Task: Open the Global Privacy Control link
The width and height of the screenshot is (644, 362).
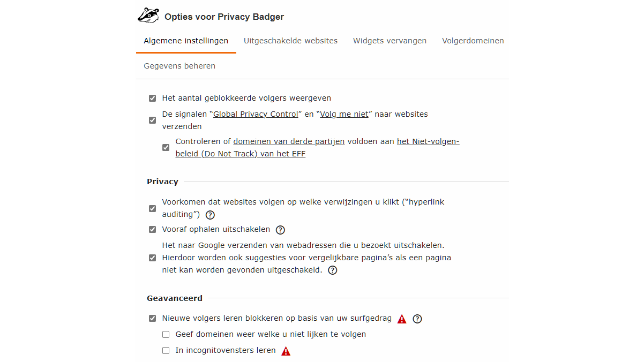Action: [256, 114]
